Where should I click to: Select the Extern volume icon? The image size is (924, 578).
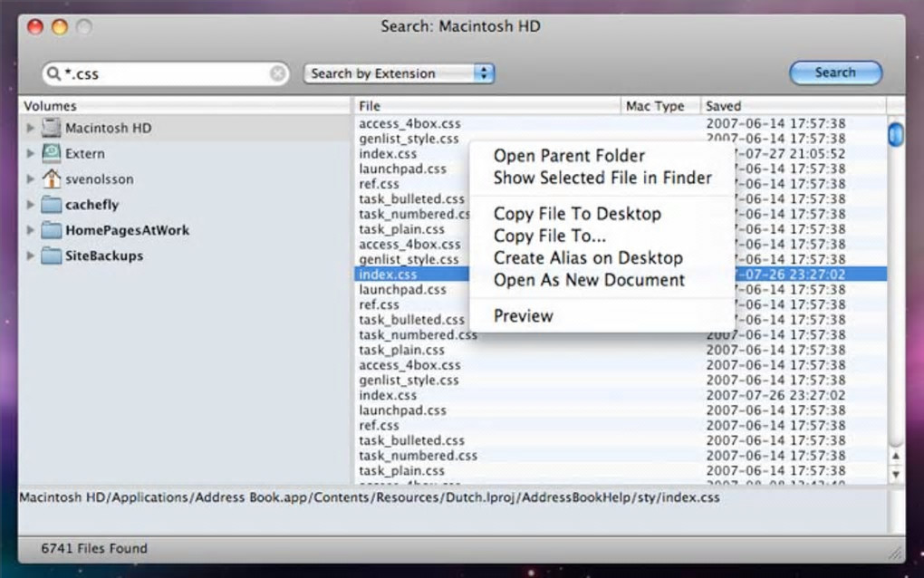52,153
